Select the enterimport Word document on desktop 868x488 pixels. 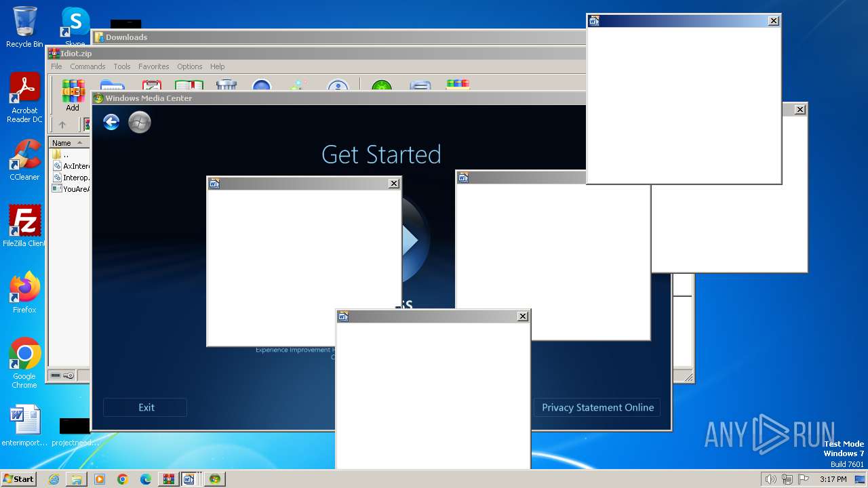24,426
